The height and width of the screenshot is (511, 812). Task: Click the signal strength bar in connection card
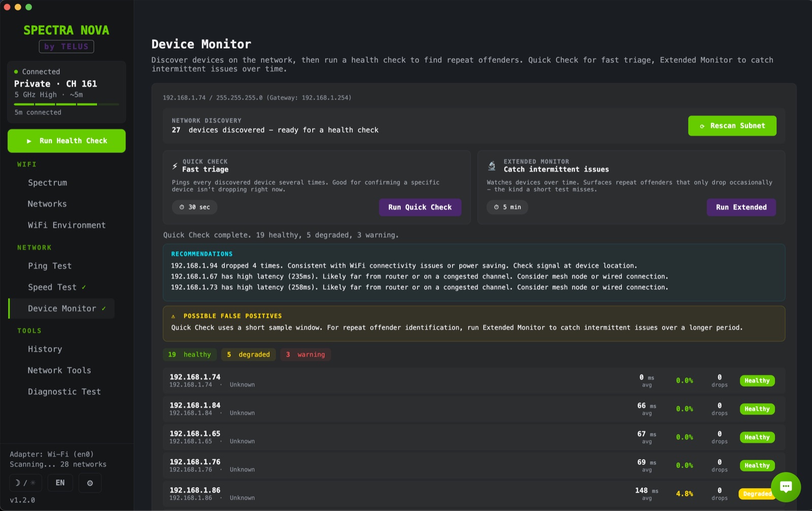pos(66,104)
